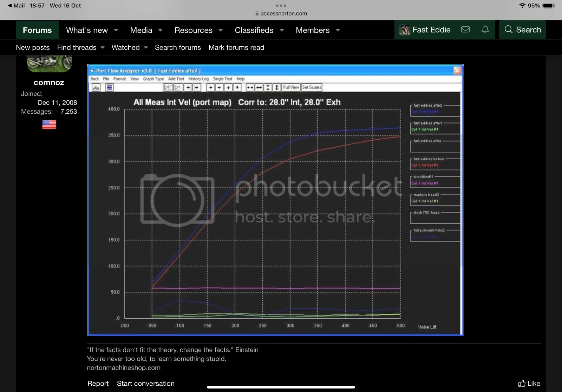This screenshot has height=392, width=562.
Task: Expand the Resources dropdown arrow
Action: [x=221, y=30]
